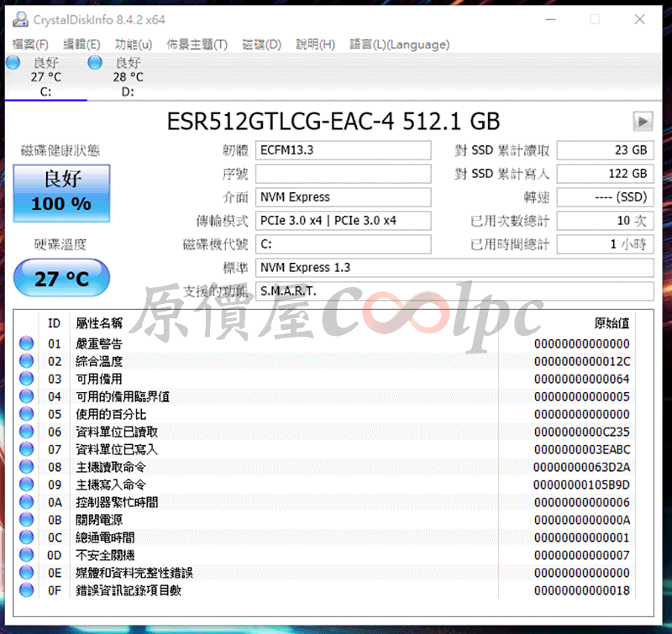The height and width of the screenshot is (634, 672).
Task: Open the 功能(u) menu
Action: tap(134, 45)
